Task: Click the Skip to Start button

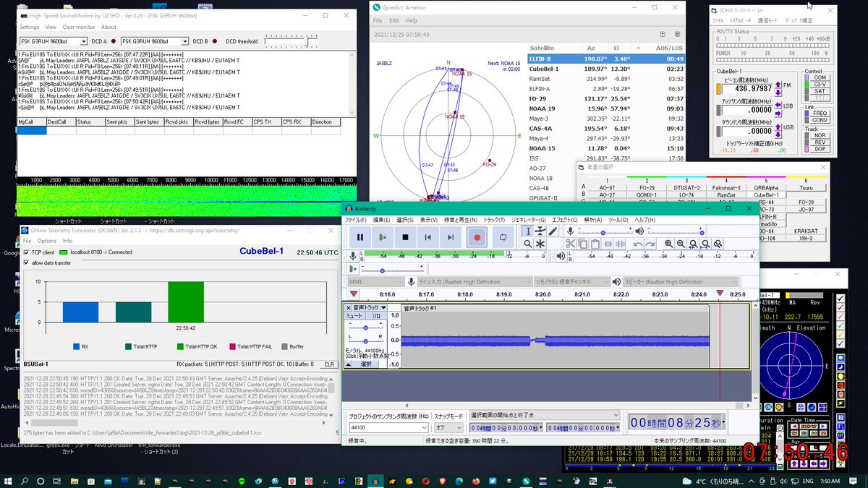Action: [427, 236]
